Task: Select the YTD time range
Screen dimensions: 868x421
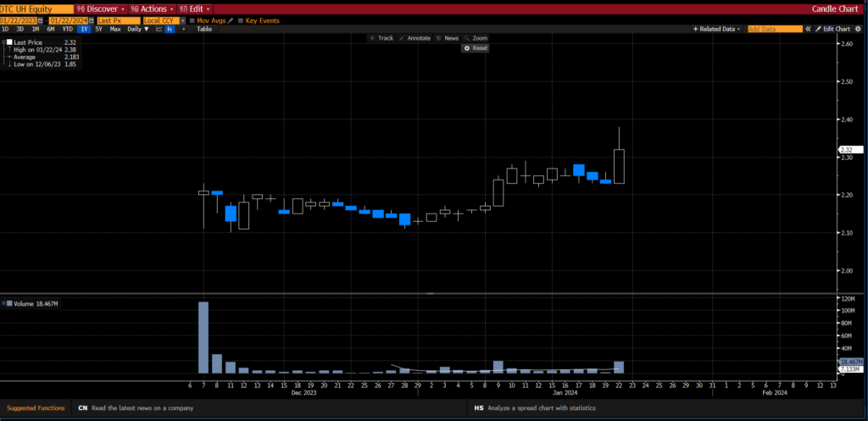Action: 68,29
